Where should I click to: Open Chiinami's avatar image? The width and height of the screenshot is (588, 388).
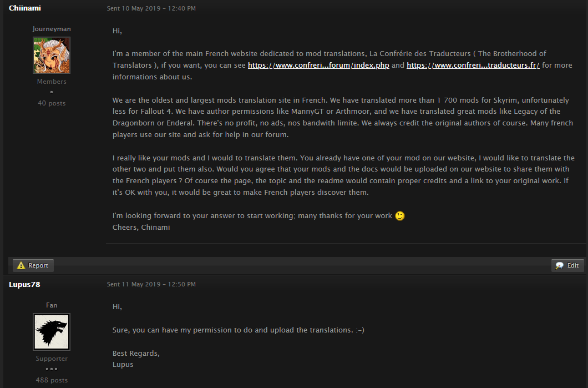[x=52, y=55]
